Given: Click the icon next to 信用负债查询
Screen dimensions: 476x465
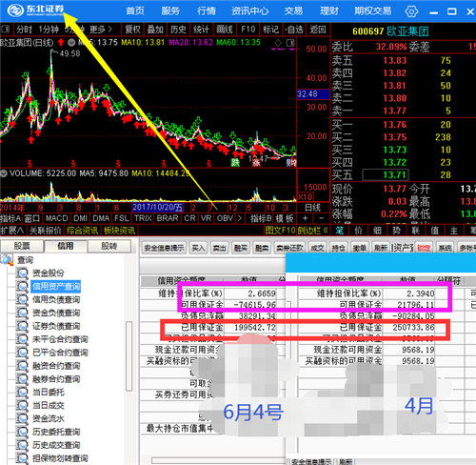Looking at the screenshot, I should (x=22, y=299).
